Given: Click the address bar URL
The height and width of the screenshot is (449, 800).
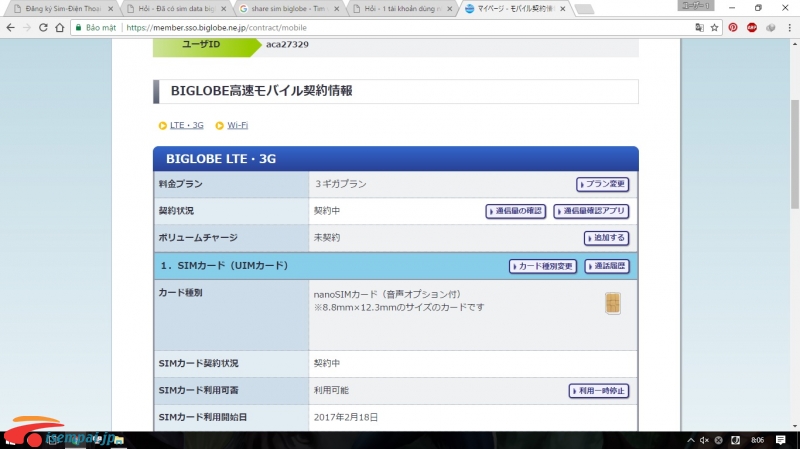Looking at the screenshot, I should click(x=216, y=28).
